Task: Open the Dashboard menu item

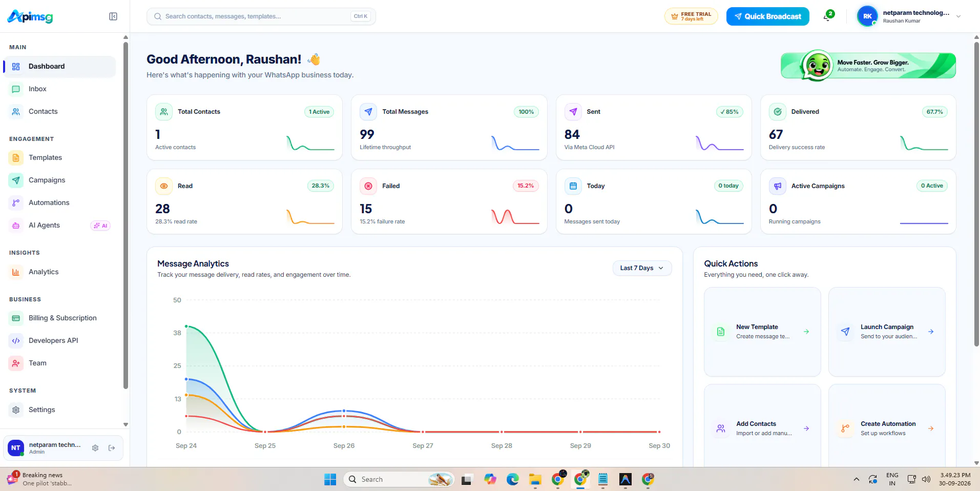Action: click(x=59, y=67)
